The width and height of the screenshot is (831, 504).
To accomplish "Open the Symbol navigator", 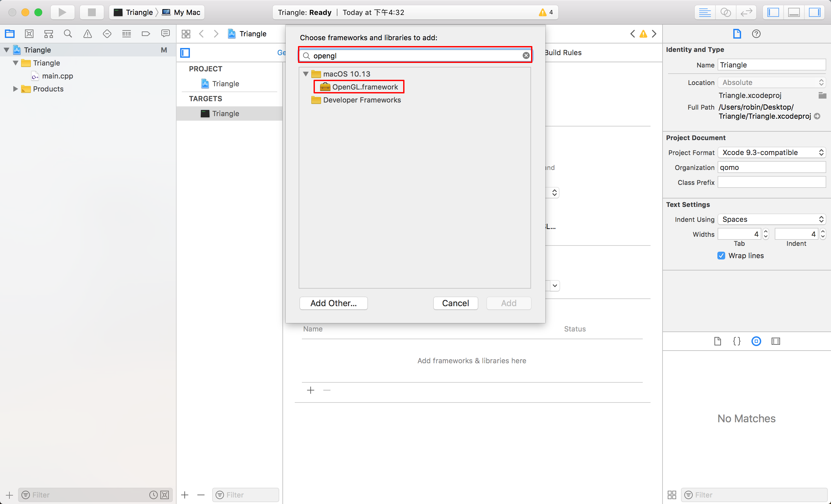I will [49, 34].
